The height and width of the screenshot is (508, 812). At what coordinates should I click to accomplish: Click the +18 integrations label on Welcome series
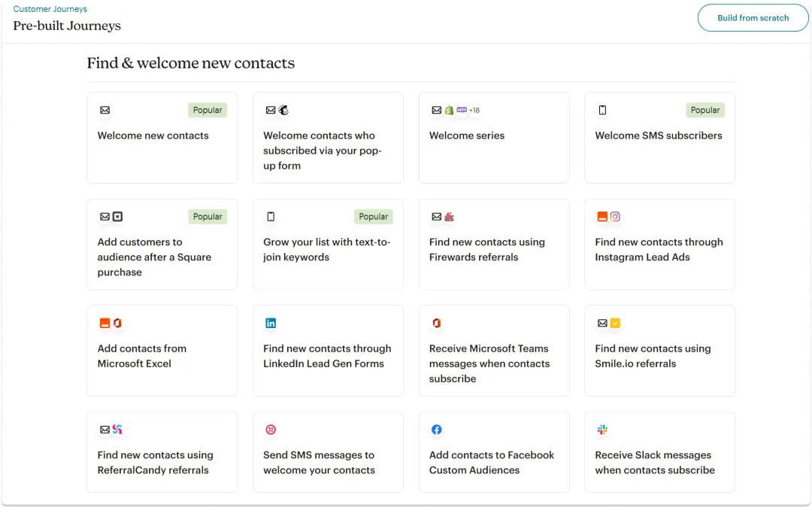[x=474, y=110]
